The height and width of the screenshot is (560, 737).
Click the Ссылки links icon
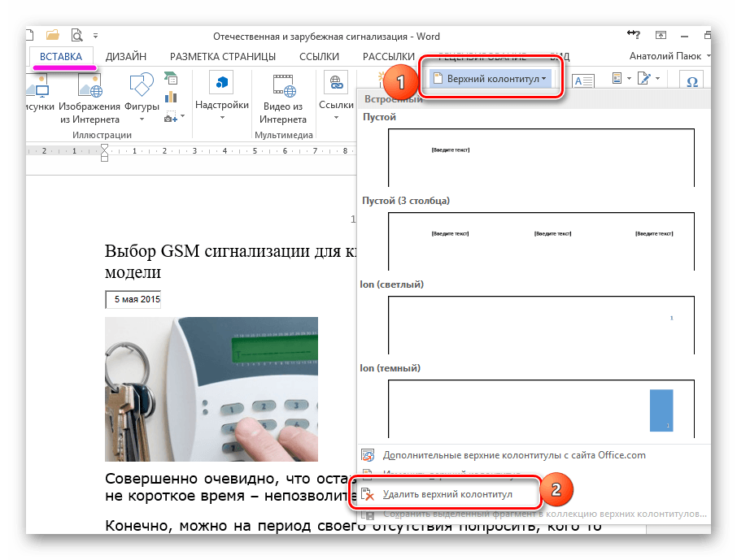pos(335,83)
